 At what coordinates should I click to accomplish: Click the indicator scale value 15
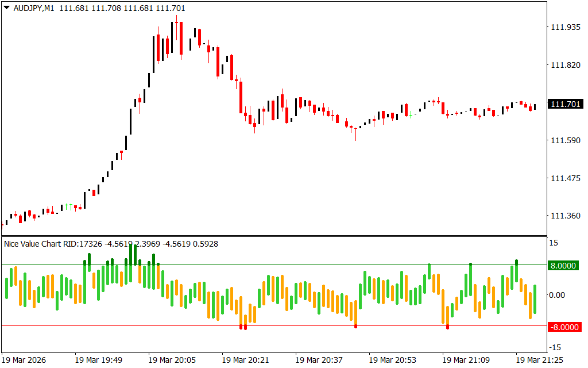(x=554, y=243)
